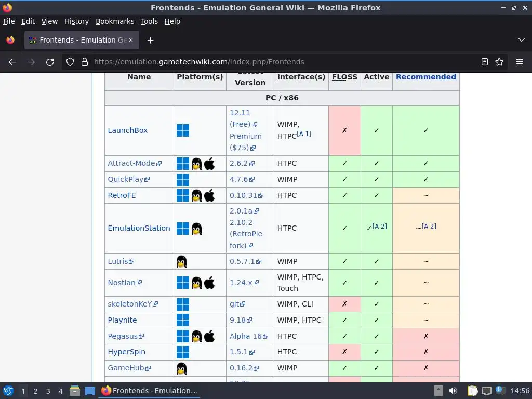
Task: Click the Windows icon in QuickPlay row
Action: (183, 179)
